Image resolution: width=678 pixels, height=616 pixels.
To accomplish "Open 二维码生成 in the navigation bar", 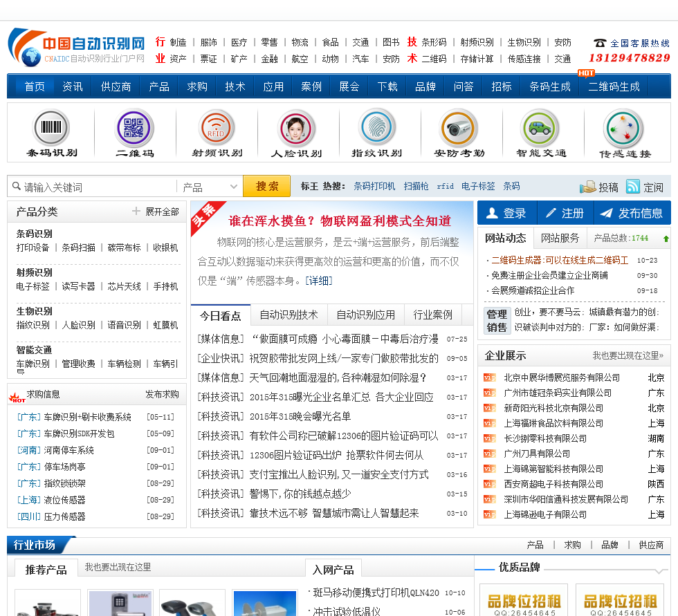I will [x=614, y=87].
